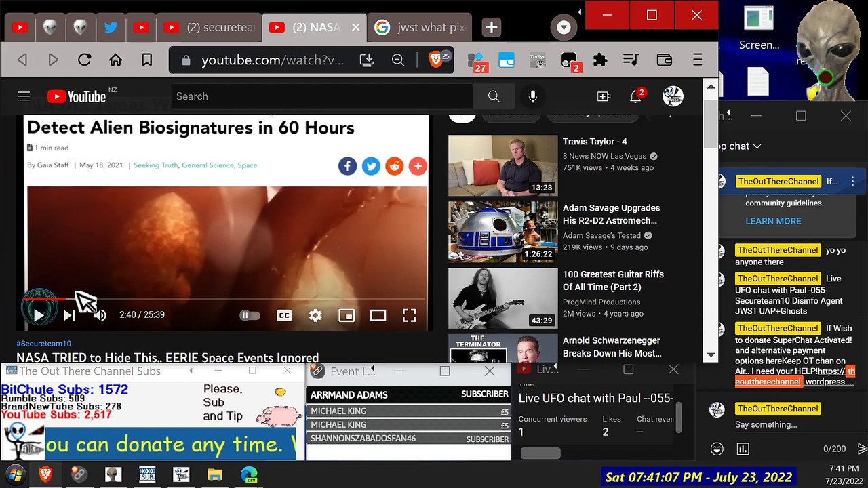Click the #Secureteam10 hashtag link
The height and width of the screenshot is (488, 868).
43,344
